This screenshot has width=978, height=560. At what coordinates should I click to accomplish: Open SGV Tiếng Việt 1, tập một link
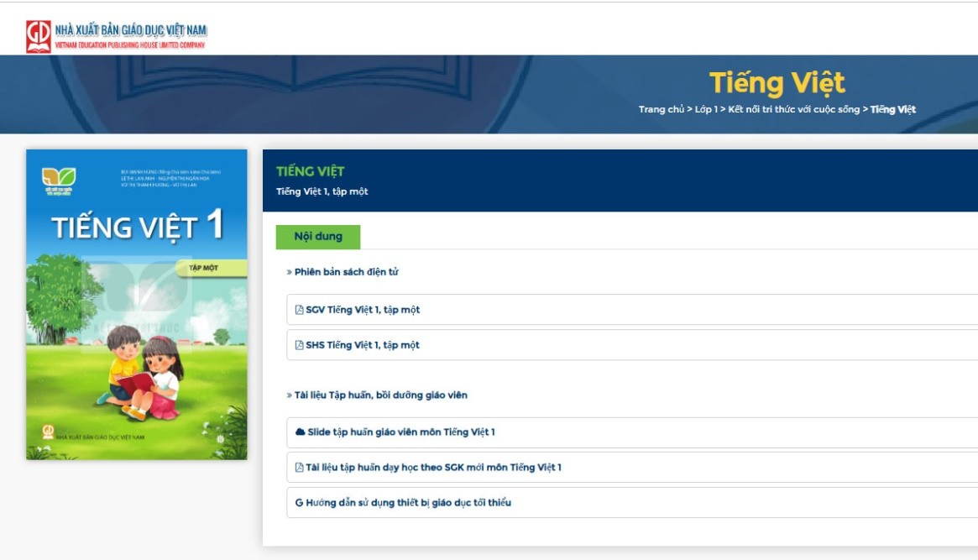coord(363,310)
